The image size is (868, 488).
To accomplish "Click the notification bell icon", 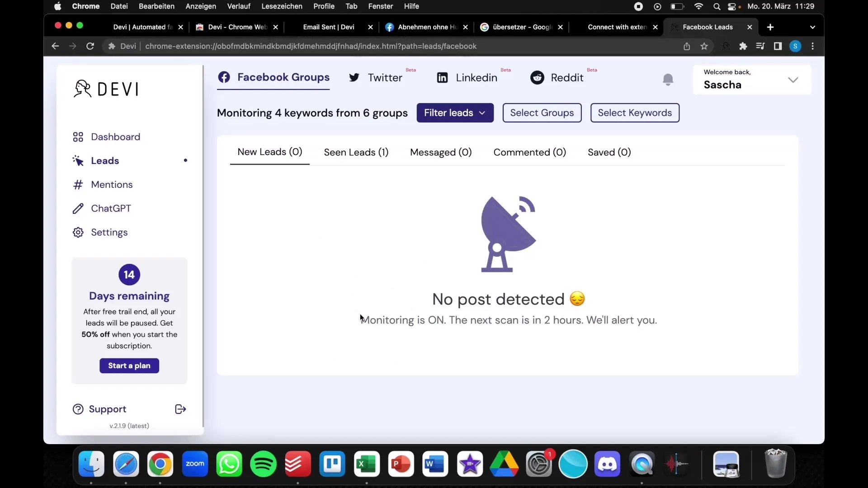I will [668, 78].
